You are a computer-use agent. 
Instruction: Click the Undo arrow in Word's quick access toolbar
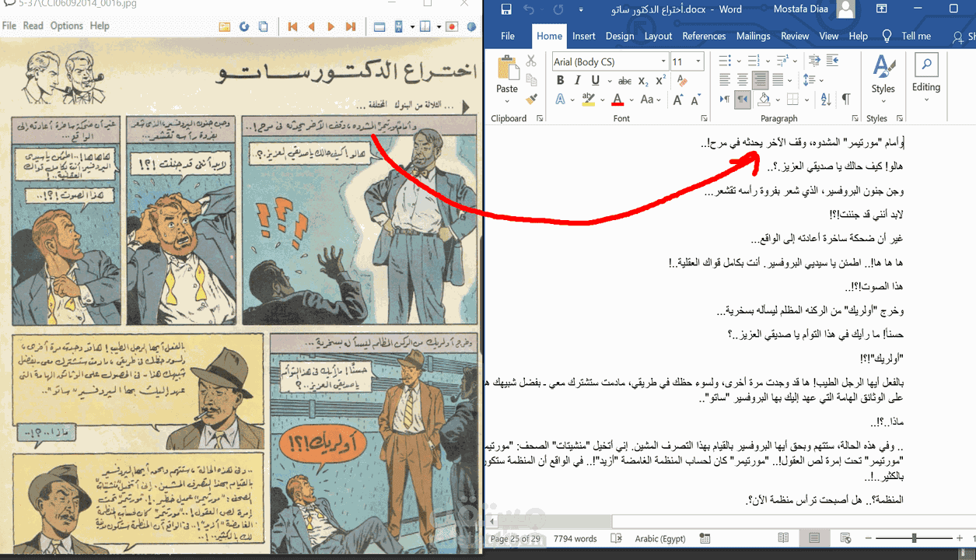(530, 9)
